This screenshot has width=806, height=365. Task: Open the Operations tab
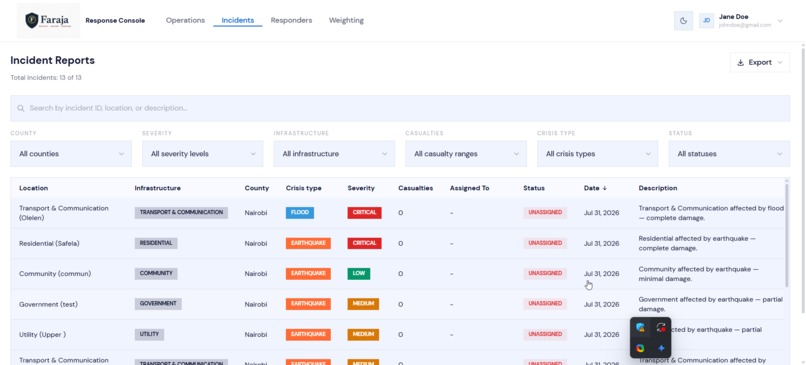pyautogui.click(x=185, y=21)
